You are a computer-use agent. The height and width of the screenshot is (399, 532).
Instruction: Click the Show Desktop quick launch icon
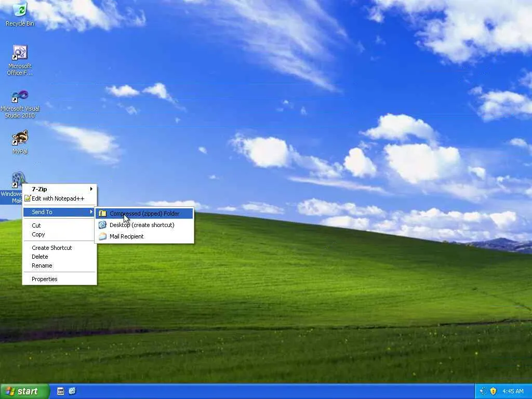tap(61, 391)
